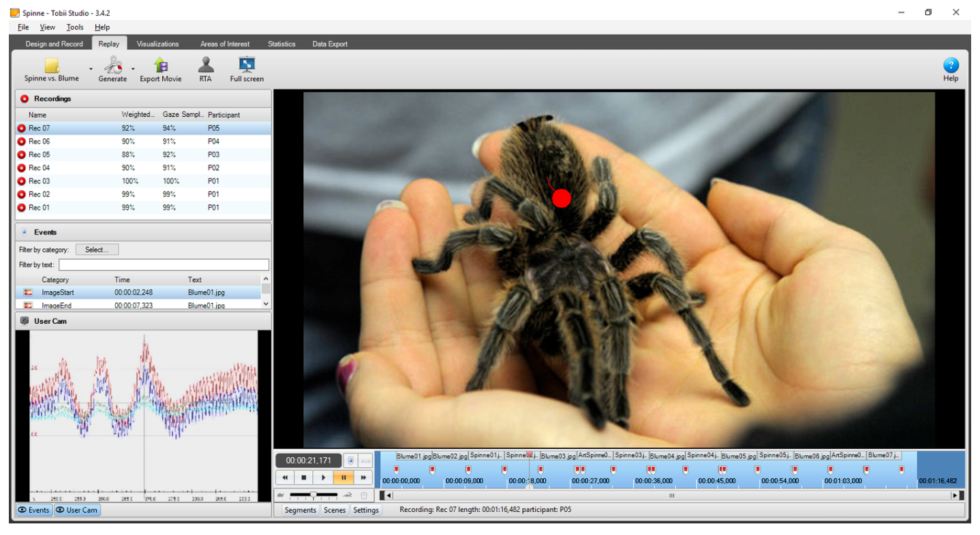Viewport: 980px width, 535px height.
Task: Click the Export Movie icon
Action: click(161, 65)
